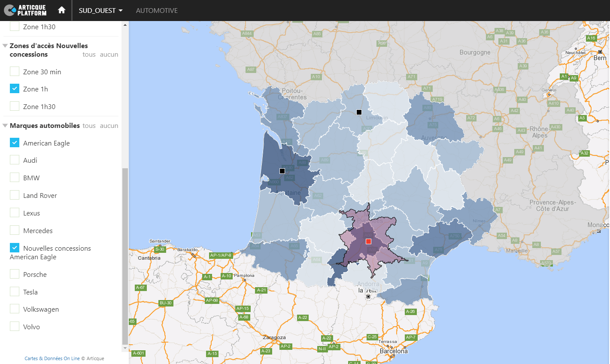Check the Volkswagen brand checkbox
The image size is (610, 364).
pos(15,309)
